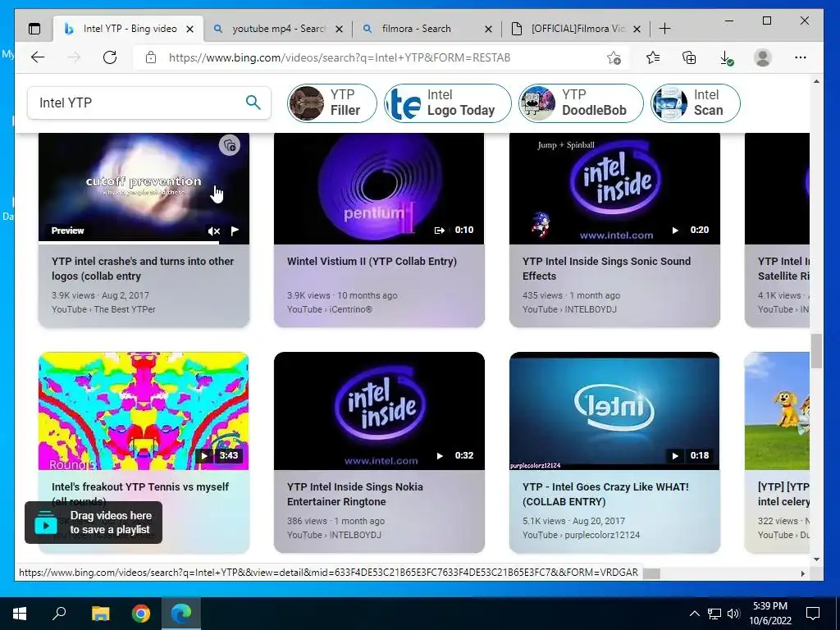Click the forward navigation arrow
The width and height of the screenshot is (840, 630).
(x=74, y=57)
